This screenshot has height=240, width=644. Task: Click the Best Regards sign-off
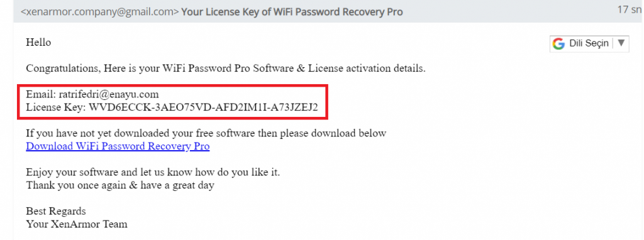[x=56, y=212]
